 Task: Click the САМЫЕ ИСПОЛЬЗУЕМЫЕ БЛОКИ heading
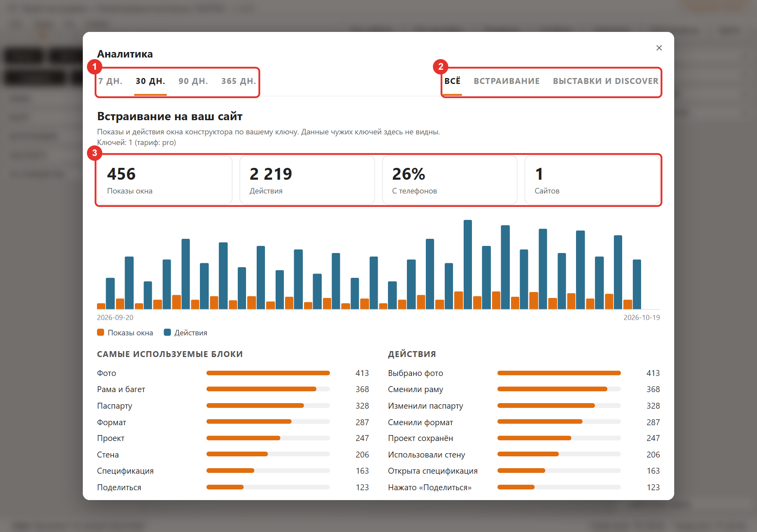pos(170,354)
